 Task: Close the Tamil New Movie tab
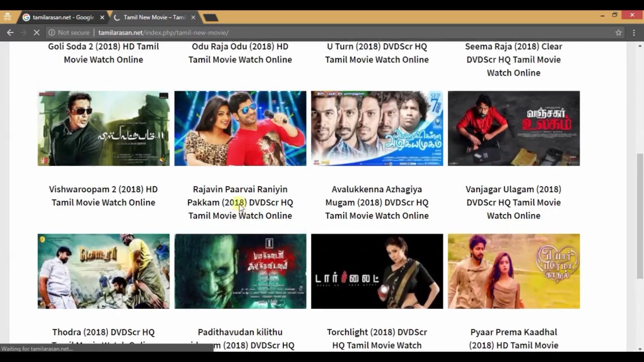[x=193, y=17]
